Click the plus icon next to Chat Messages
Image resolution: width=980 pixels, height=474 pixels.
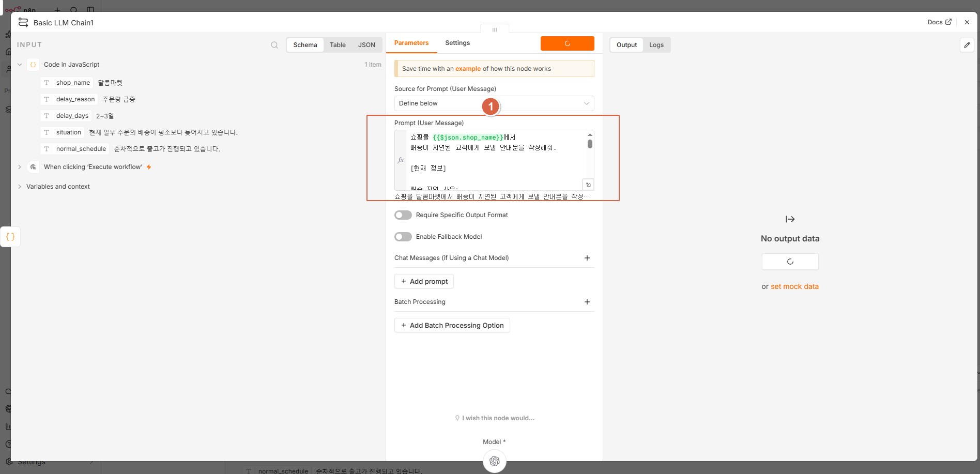click(587, 258)
